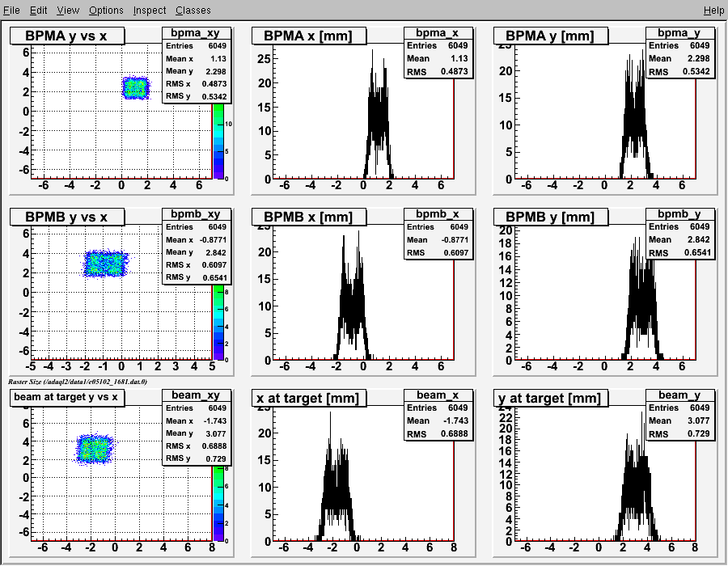Image resolution: width=728 pixels, height=566 pixels.
Task: Click the BPMA y histogram peak
Action: 642,52
